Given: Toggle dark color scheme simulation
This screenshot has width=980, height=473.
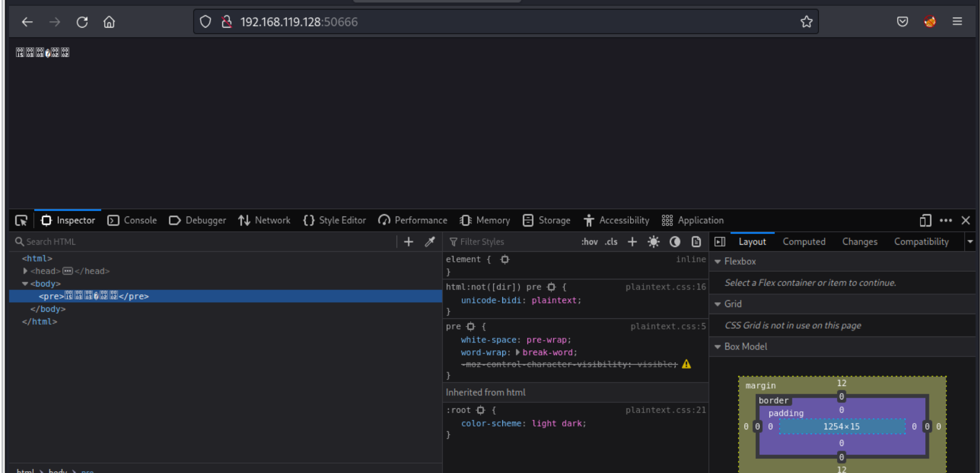Looking at the screenshot, I should coord(675,242).
